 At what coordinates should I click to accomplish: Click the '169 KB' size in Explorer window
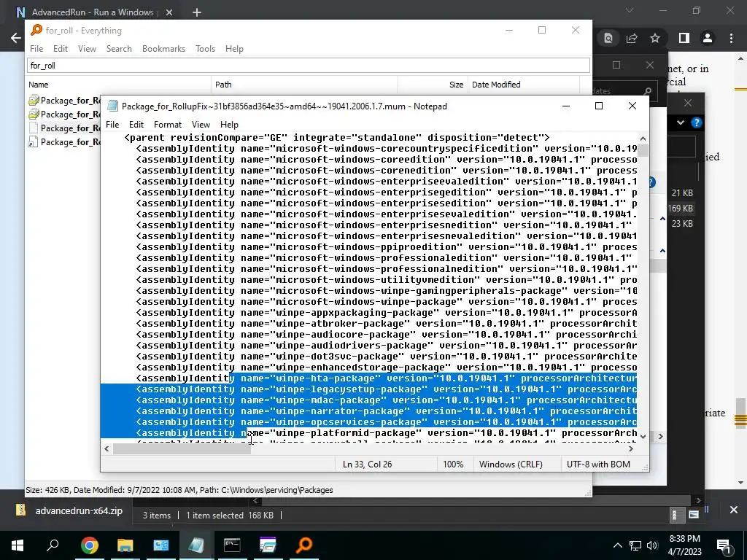681,208
